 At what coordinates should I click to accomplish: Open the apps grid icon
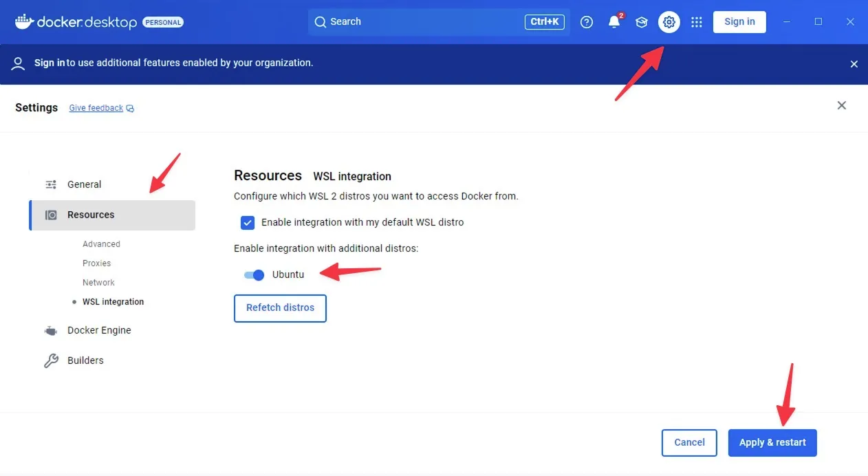(x=697, y=22)
